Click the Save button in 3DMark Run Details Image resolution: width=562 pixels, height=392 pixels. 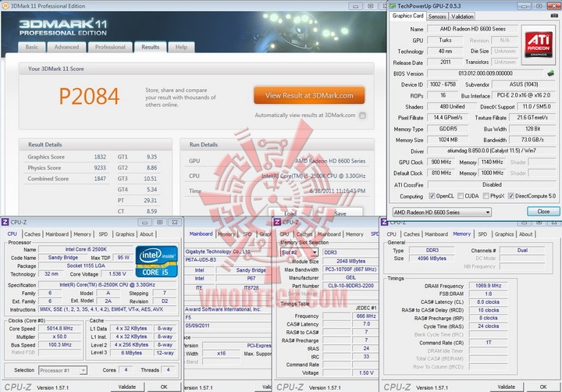point(340,213)
